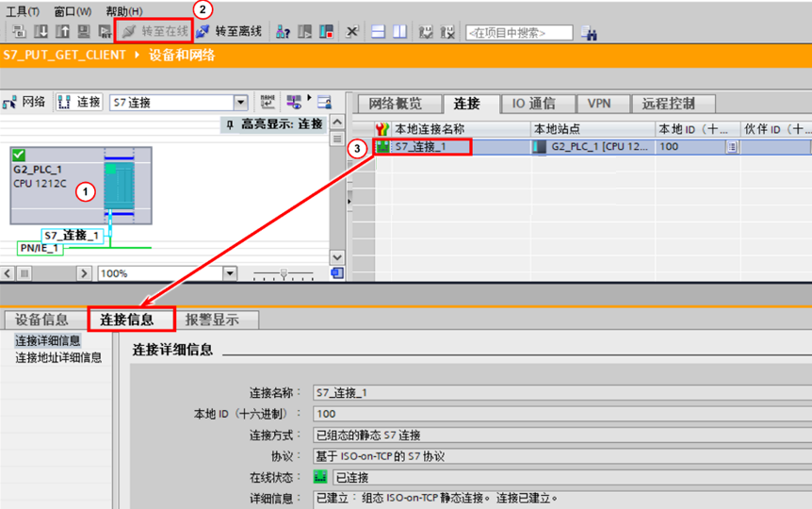This screenshot has width=812, height=509.
Task: Click the 伙伴 ID column header
Action: point(776,129)
